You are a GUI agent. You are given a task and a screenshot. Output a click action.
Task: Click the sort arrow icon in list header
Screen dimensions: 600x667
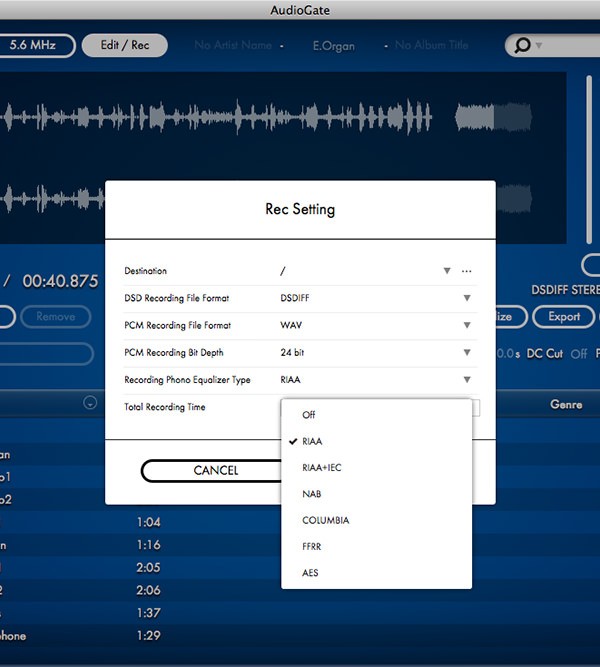coord(90,404)
